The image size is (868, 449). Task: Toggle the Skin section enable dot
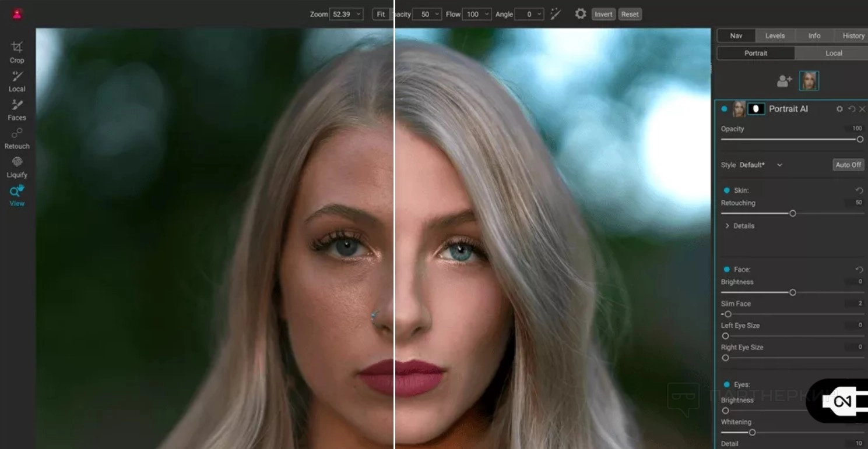click(726, 190)
